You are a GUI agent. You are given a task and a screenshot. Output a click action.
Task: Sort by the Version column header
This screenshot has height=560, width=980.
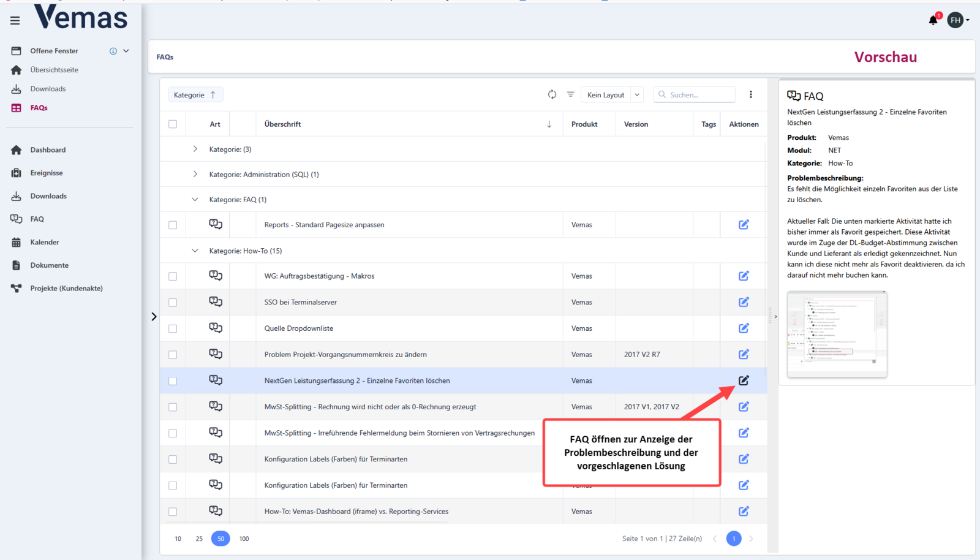pyautogui.click(x=636, y=124)
